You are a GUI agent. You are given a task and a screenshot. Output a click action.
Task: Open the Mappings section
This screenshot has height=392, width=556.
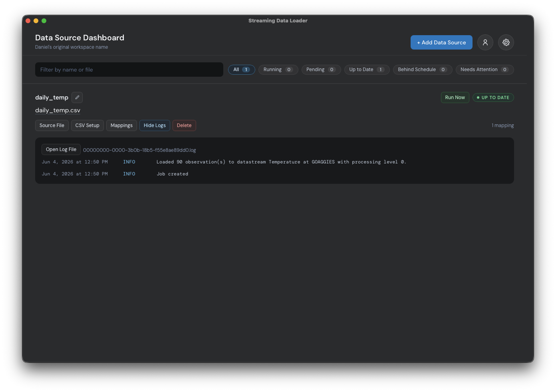tap(121, 125)
